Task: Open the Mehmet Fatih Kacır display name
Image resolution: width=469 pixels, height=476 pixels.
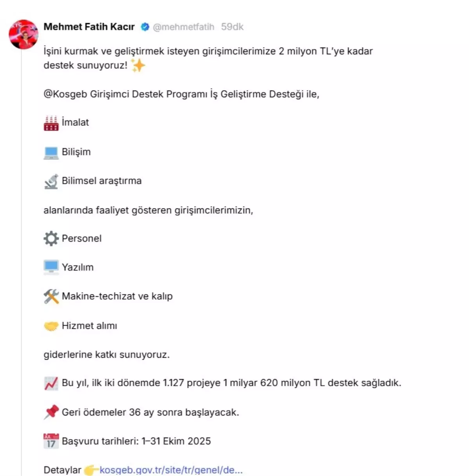Action: (x=89, y=27)
